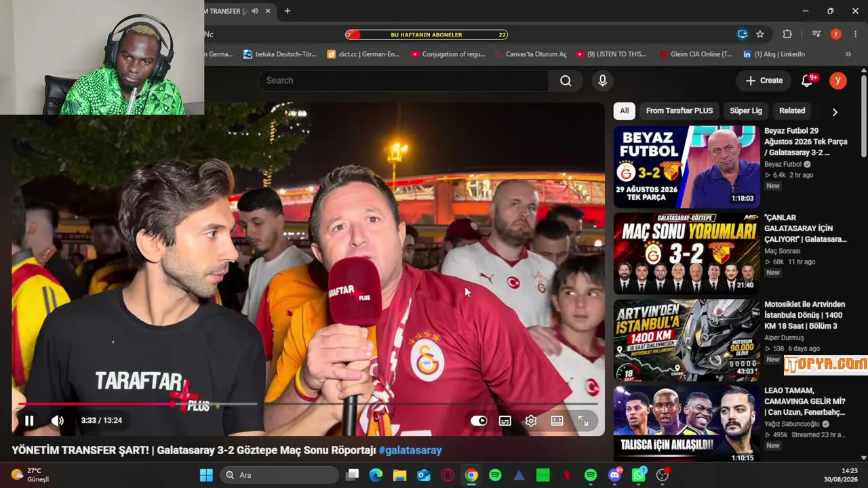Open WhatsApp from the taskbar

[x=639, y=475]
